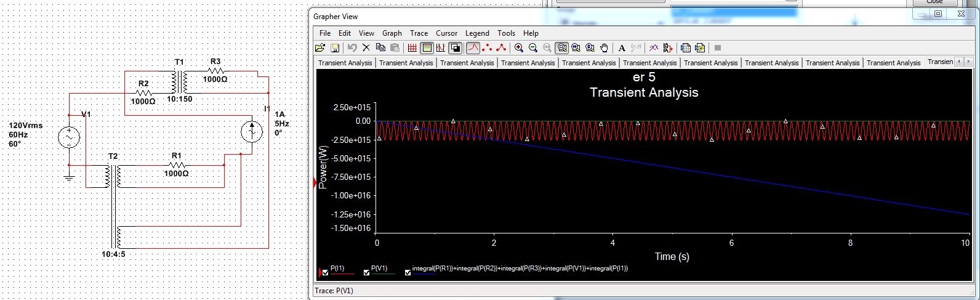Open the Graph menu
980x300 pixels.
(392, 33)
